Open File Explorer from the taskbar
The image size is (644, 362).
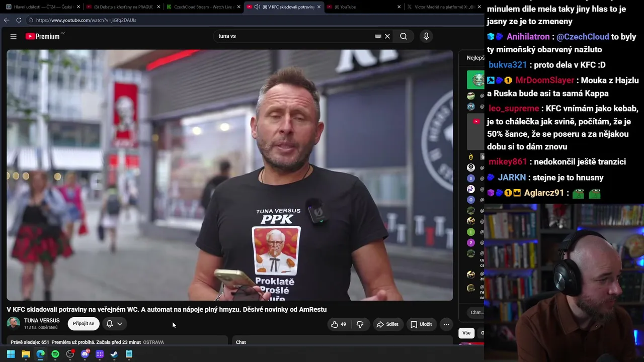(x=26, y=354)
